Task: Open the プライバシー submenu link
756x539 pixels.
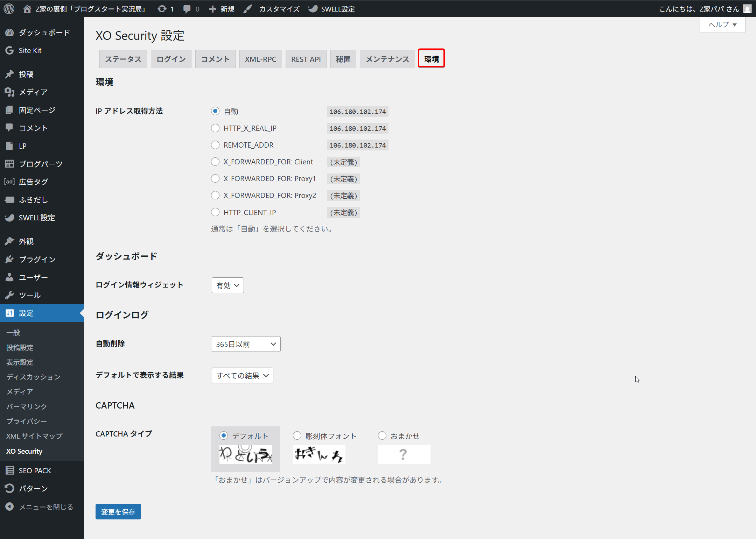Action: pos(27,421)
